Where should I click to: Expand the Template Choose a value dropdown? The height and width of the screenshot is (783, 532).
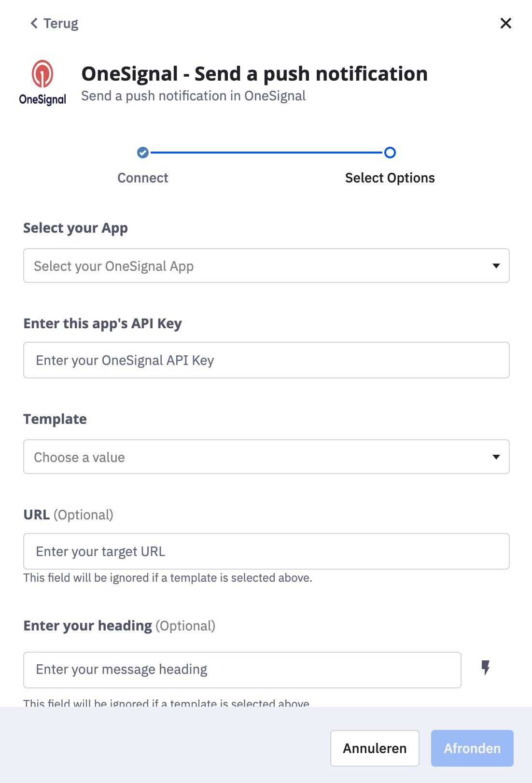point(266,457)
